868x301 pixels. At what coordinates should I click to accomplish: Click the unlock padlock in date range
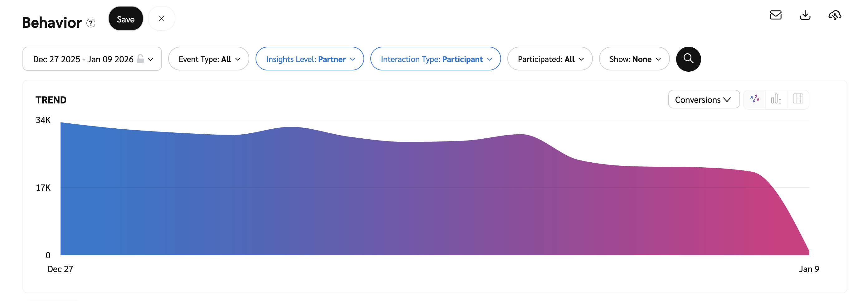140,59
